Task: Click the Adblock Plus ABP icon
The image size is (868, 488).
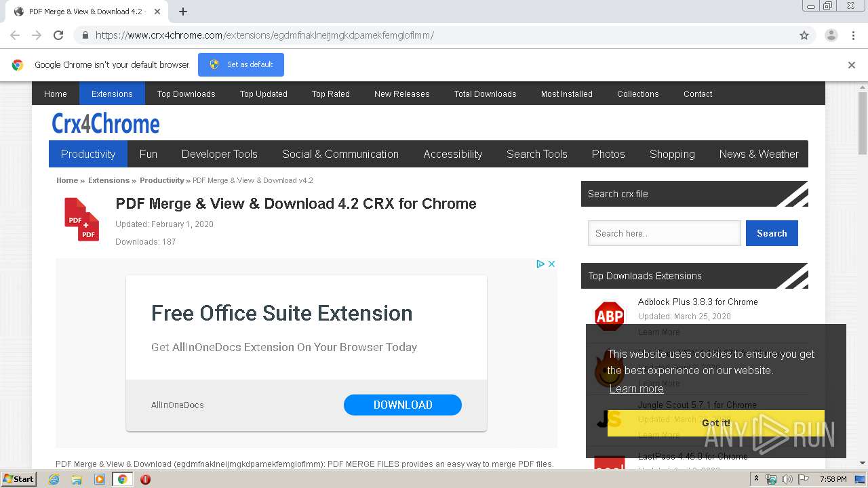Action: (x=609, y=316)
